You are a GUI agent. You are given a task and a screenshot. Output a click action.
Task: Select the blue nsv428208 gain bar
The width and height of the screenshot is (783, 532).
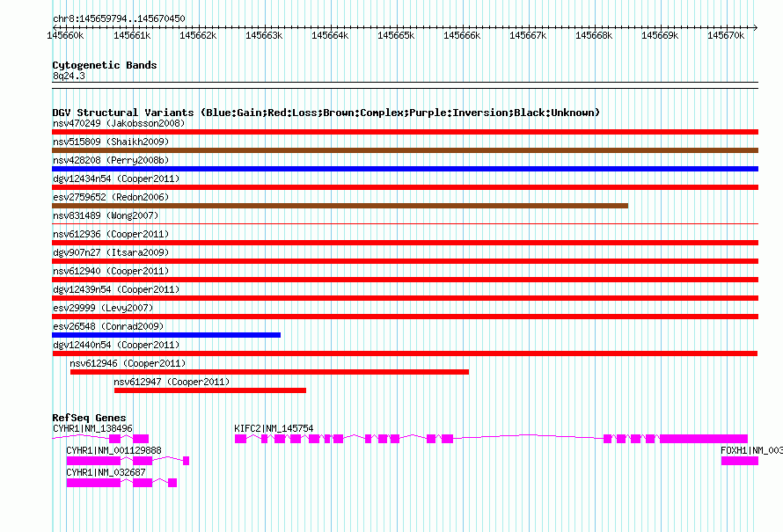pyautogui.click(x=405, y=169)
